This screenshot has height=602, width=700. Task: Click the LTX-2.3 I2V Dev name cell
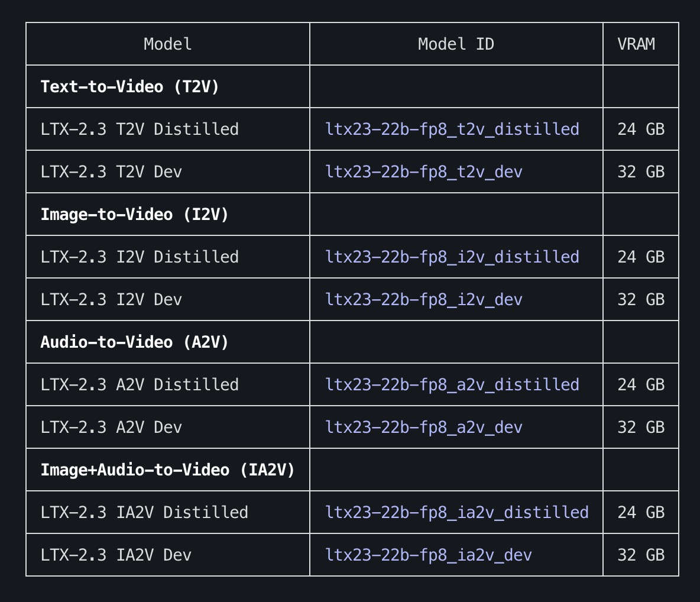click(x=111, y=299)
